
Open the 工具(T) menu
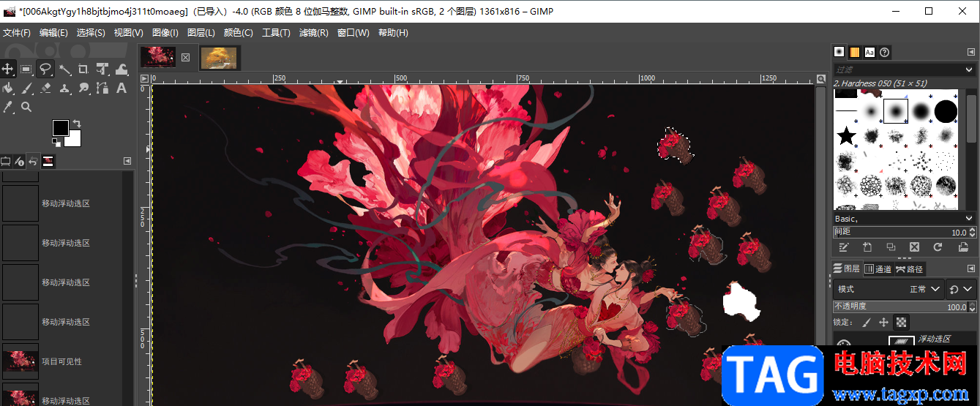tap(277, 33)
